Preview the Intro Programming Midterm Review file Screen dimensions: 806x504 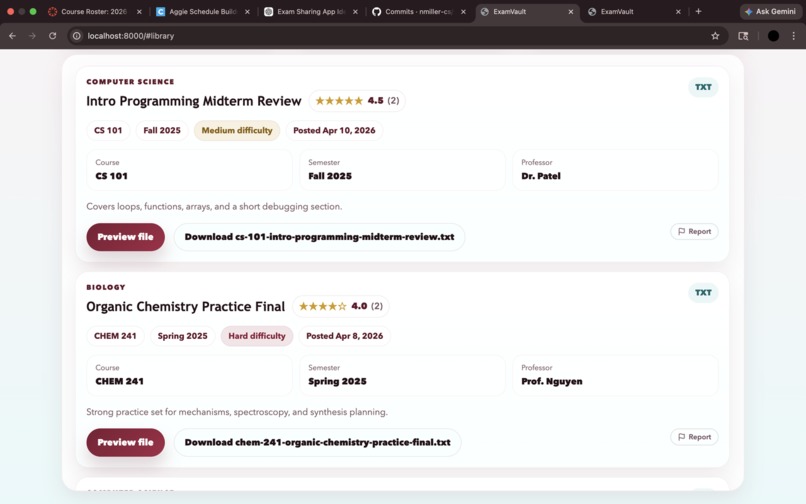pos(125,237)
